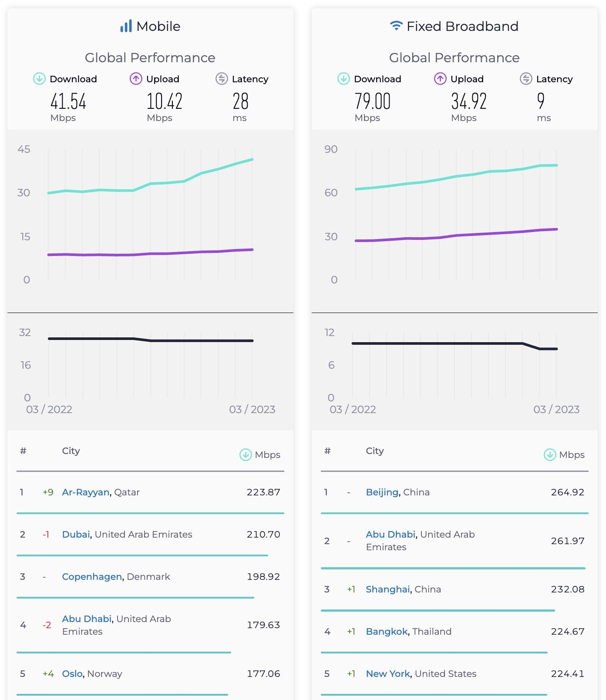Open the Bangkok city link

387,632
